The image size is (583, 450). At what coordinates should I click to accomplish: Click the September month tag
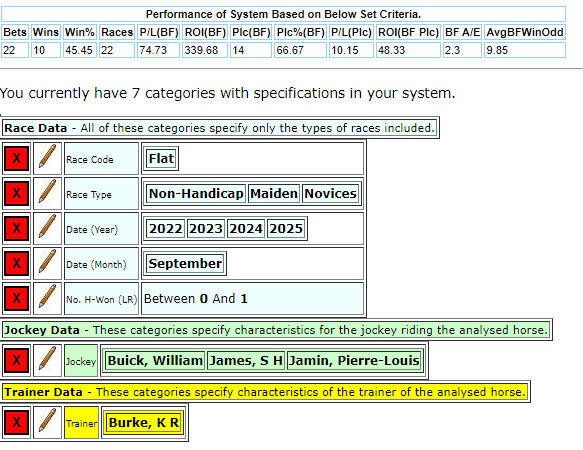[185, 264]
